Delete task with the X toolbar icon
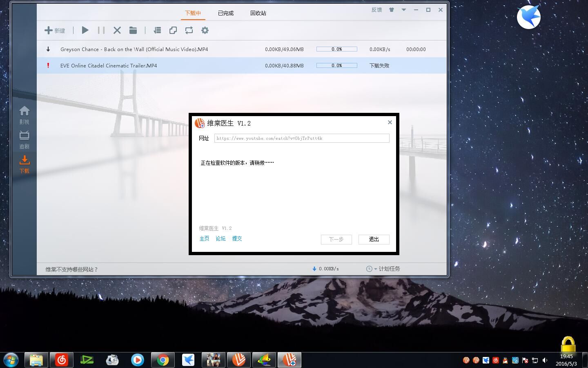The width and height of the screenshot is (588, 368). 117,30
